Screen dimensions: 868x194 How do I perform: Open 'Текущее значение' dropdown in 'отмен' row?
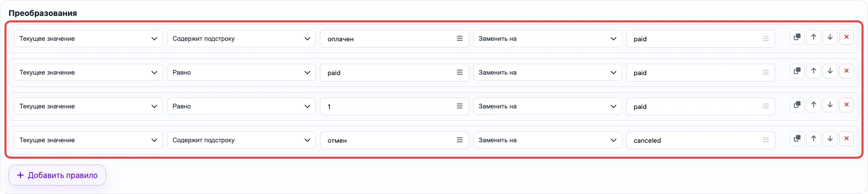(x=88, y=140)
